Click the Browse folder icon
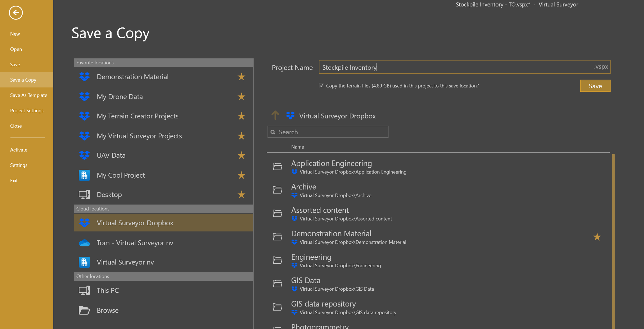 click(84, 310)
